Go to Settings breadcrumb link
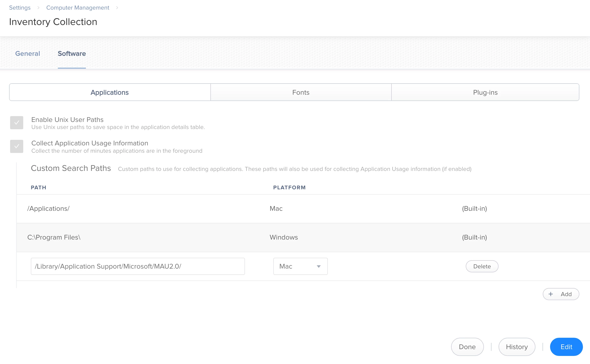The height and width of the screenshot is (364, 590). click(x=20, y=8)
